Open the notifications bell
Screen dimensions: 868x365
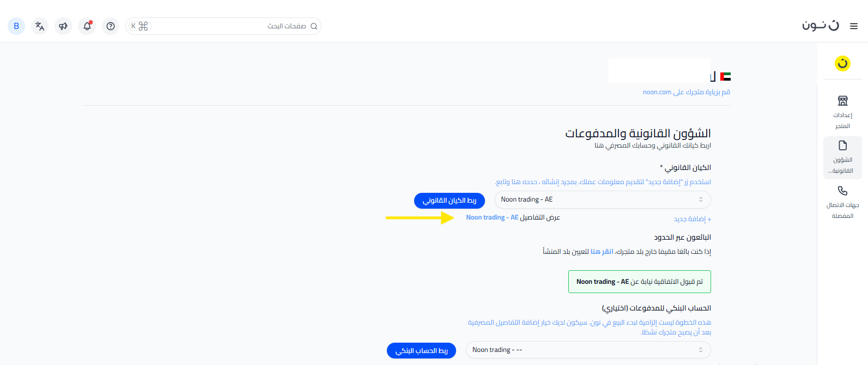click(x=87, y=26)
